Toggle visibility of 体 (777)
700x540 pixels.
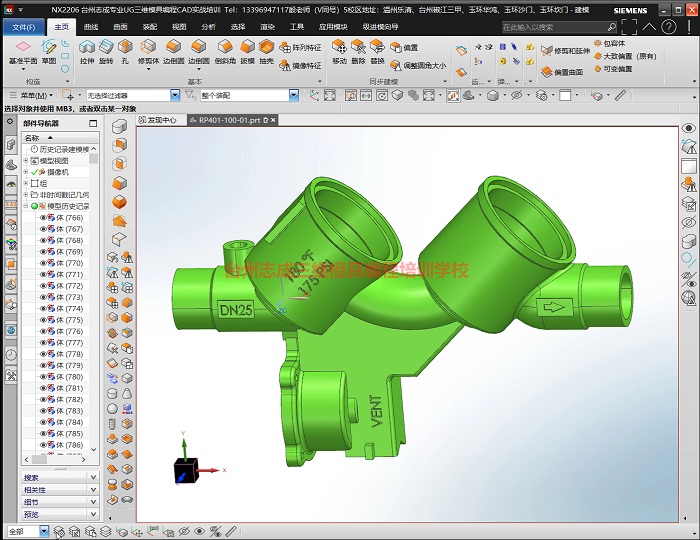pyautogui.click(x=43, y=342)
